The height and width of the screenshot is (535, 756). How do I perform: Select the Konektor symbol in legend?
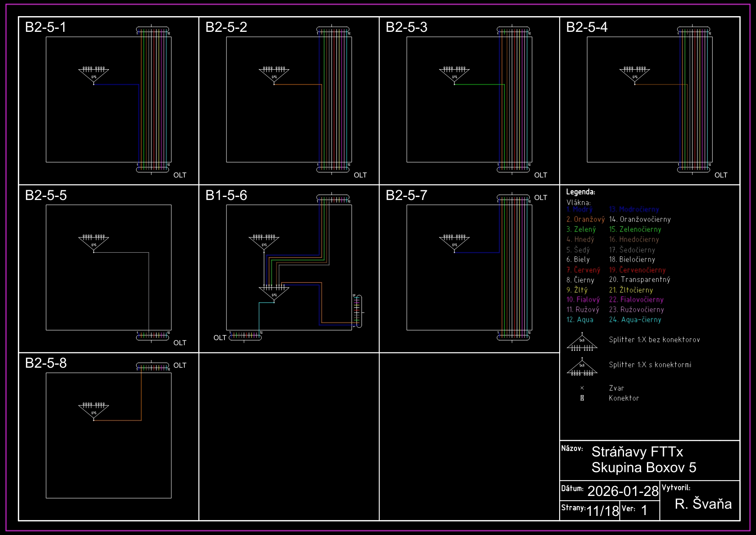(x=582, y=398)
